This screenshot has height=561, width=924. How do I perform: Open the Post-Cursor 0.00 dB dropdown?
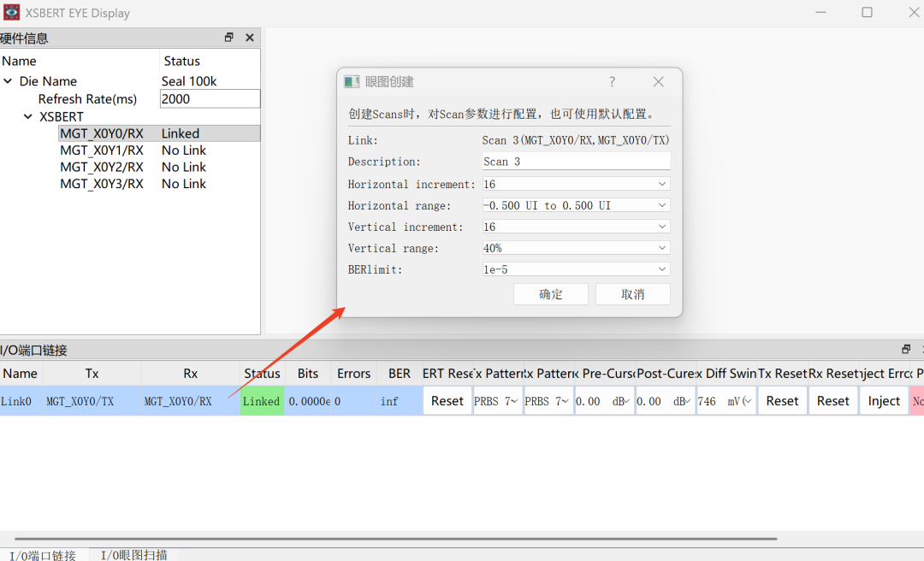pyautogui.click(x=666, y=401)
